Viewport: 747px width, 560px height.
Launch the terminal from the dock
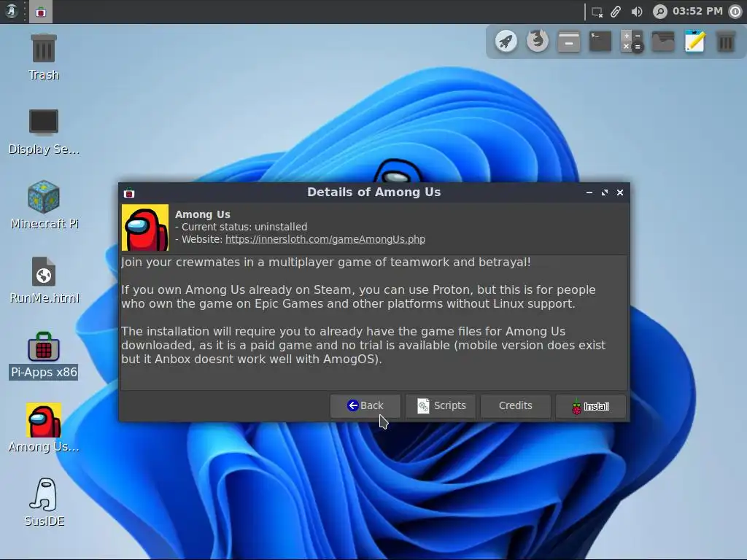(600, 42)
